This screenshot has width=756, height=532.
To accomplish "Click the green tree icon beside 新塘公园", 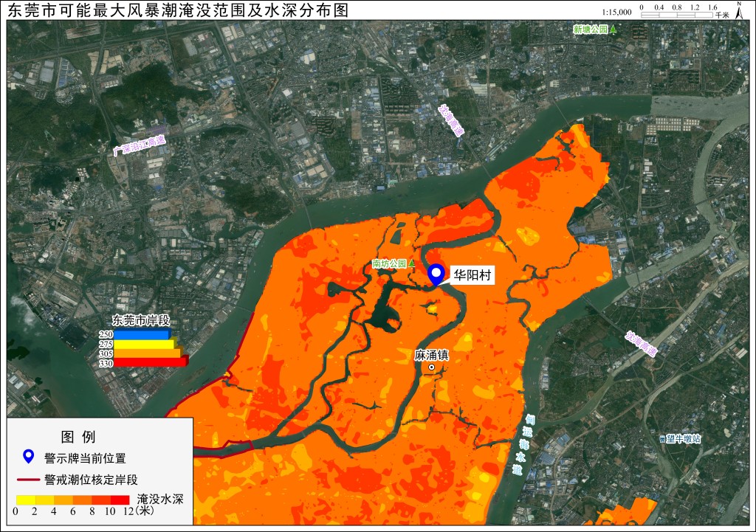I will coord(614,29).
